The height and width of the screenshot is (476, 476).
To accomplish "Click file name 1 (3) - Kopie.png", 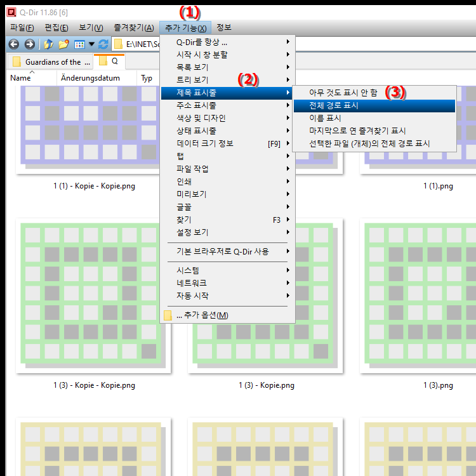I will pos(267,385).
